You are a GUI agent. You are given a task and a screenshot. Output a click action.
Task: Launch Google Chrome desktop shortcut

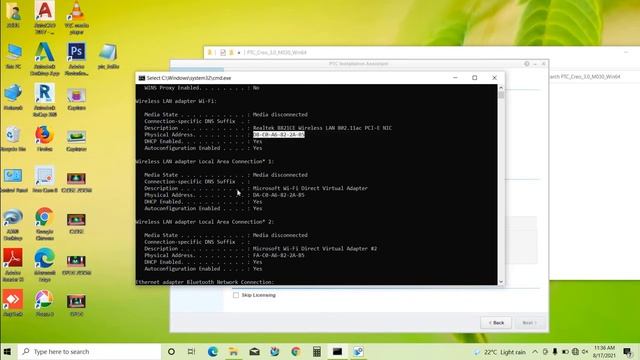[x=45, y=224]
